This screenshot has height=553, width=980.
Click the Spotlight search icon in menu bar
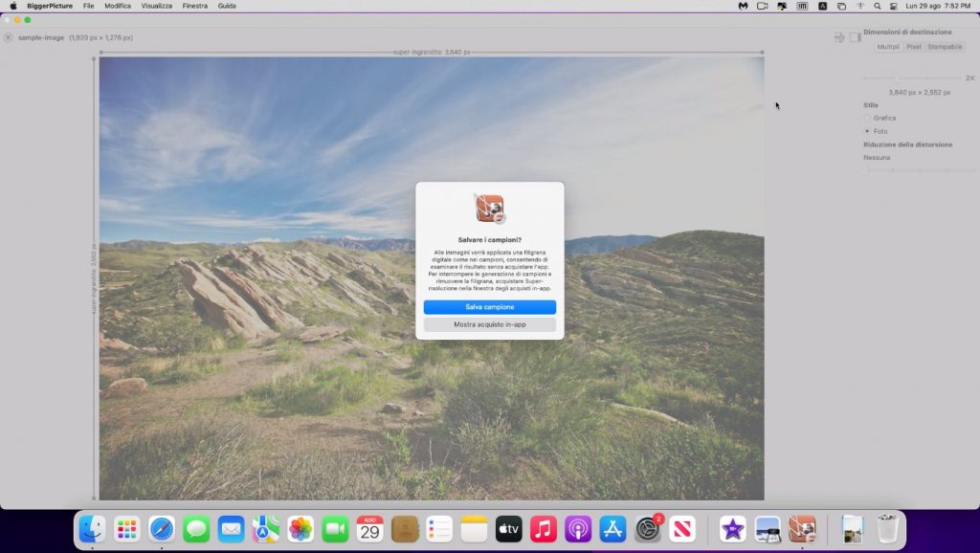[877, 6]
